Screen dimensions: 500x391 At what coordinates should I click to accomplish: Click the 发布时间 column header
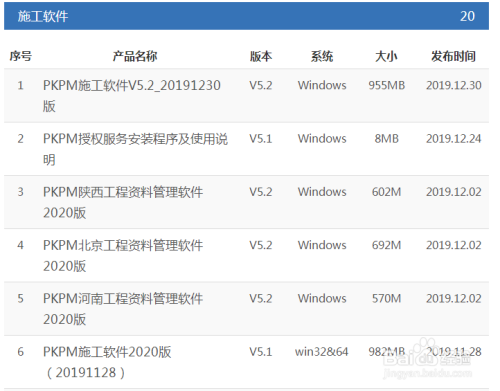pos(453,56)
